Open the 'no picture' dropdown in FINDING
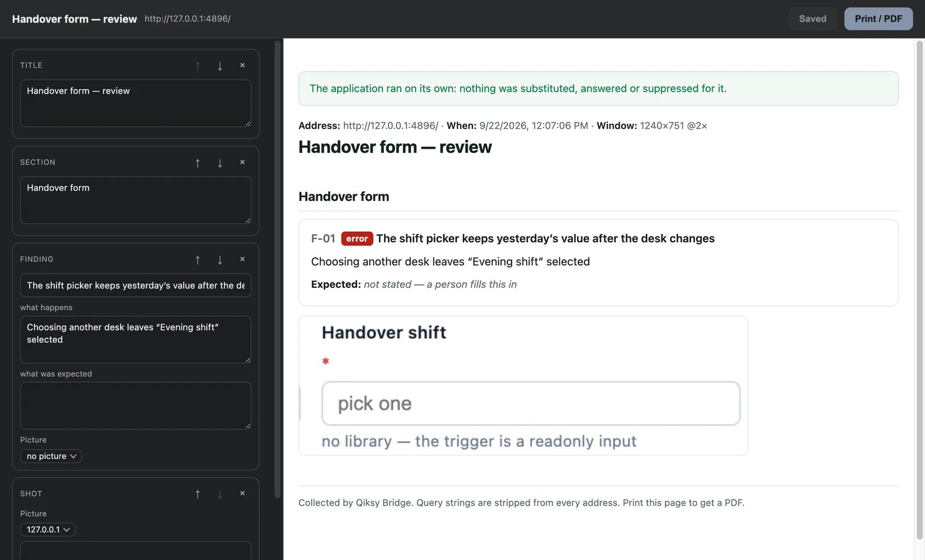The image size is (925, 560). tap(51, 456)
